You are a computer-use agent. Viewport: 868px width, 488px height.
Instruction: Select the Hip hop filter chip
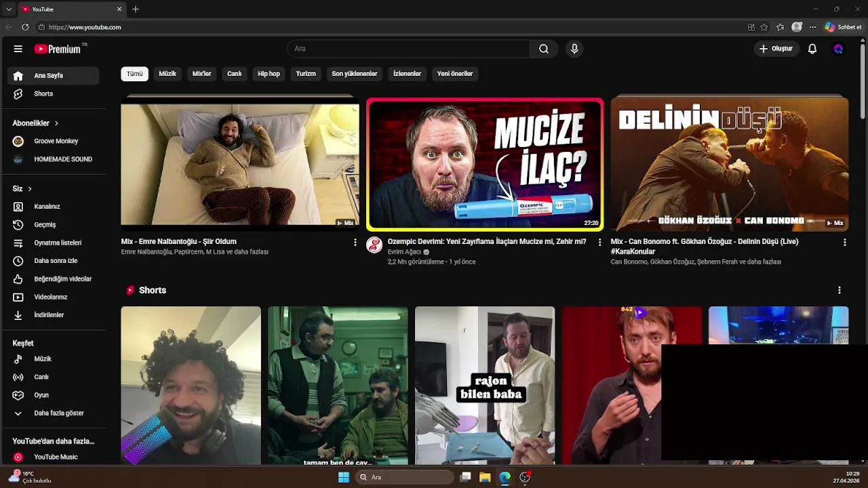(269, 74)
